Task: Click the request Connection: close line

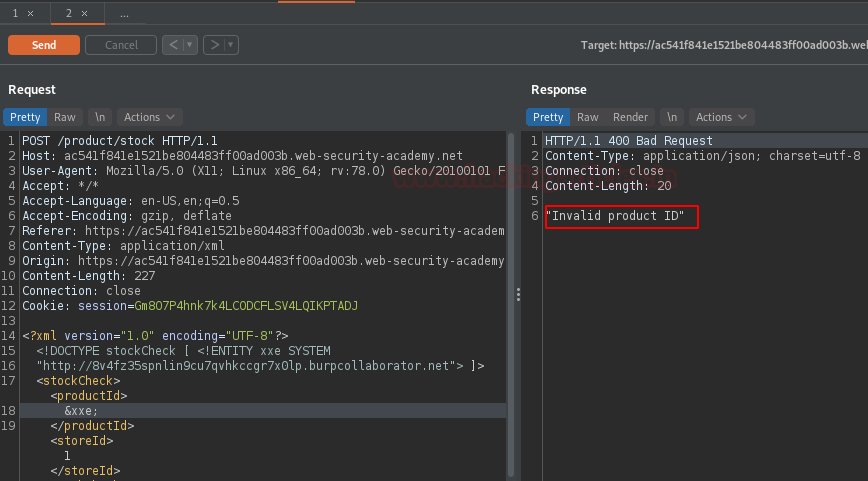Action: click(81, 290)
